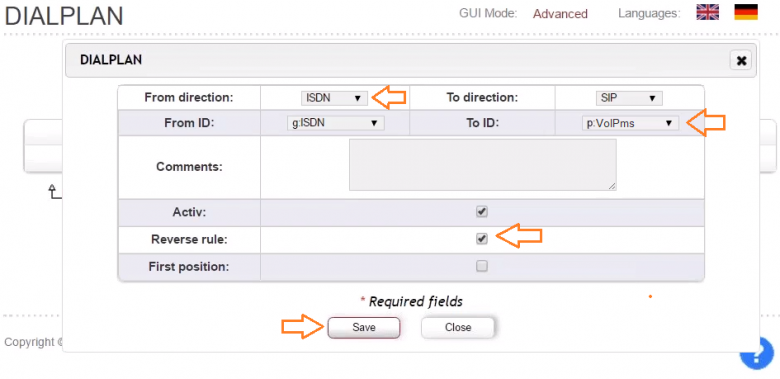Switch language using the British flag icon
This screenshot has height=379, width=780.
[x=707, y=12]
